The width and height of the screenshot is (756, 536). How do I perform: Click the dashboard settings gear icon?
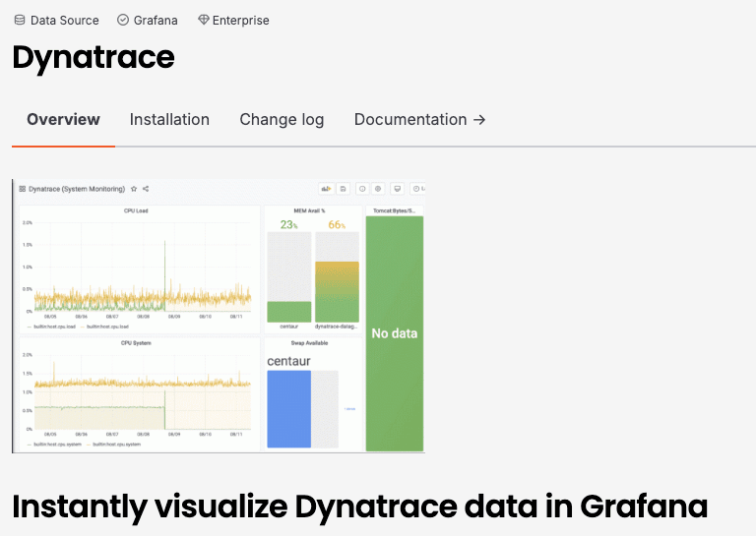tap(378, 189)
